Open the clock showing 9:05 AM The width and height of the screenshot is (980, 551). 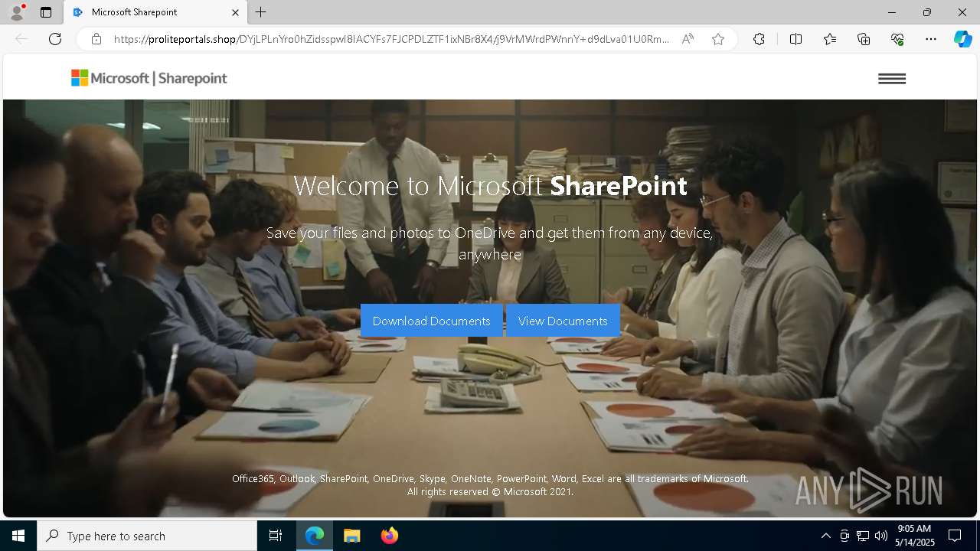pos(914,536)
